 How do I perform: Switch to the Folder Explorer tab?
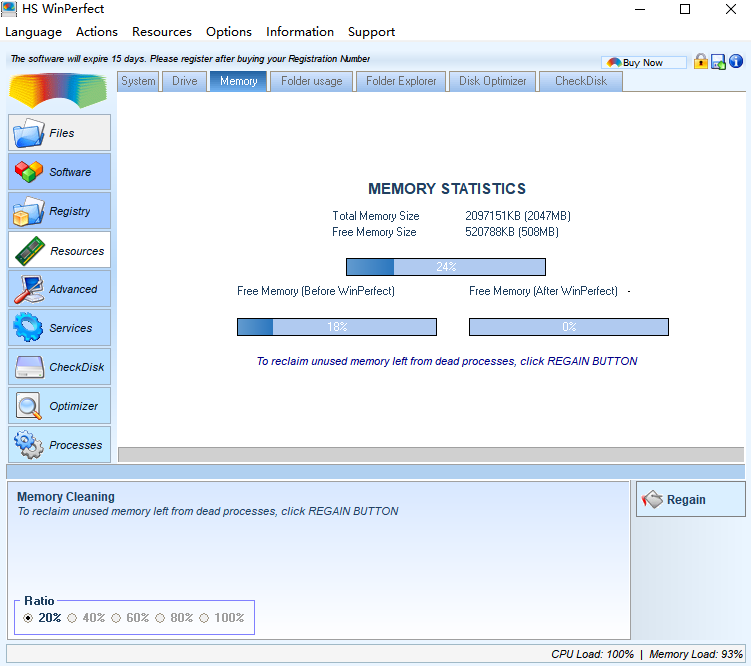pos(401,81)
